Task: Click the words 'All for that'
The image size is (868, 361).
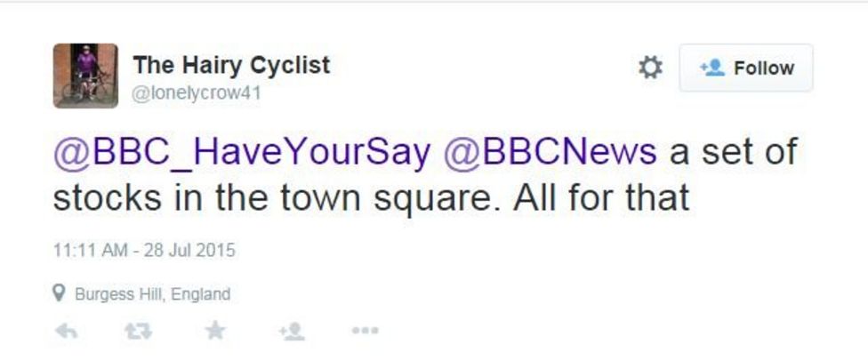Action: (601, 197)
